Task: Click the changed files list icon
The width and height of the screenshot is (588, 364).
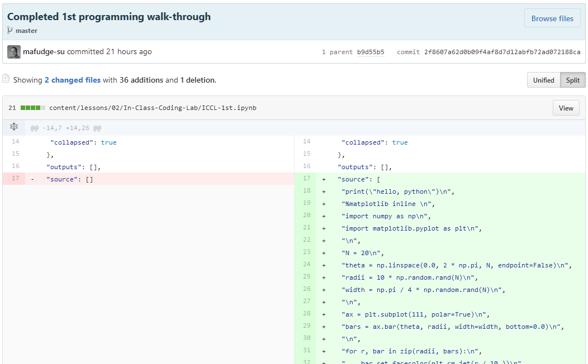Action: [x=6, y=79]
